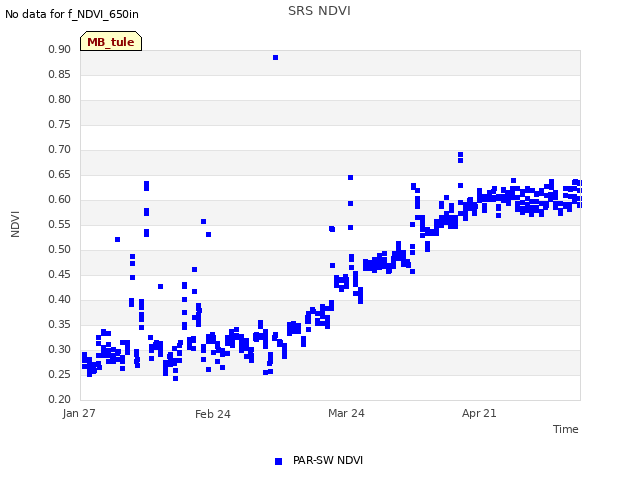Click the 0.20 y-axis tick label

pos(59,399)
